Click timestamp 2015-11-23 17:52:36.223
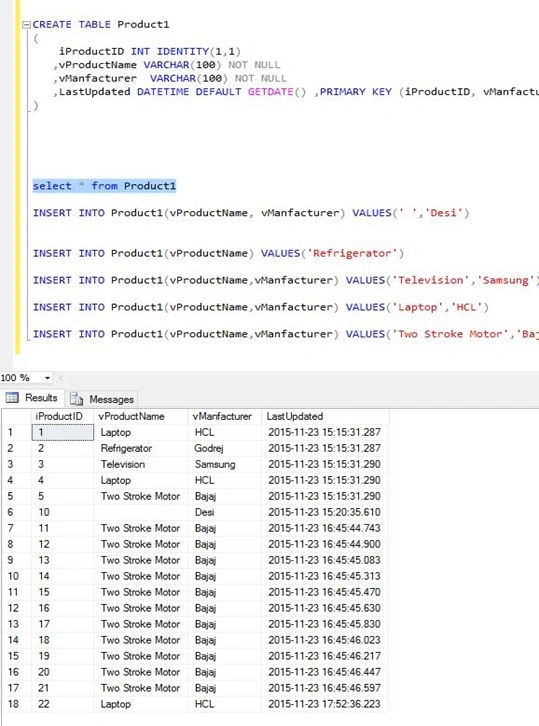Viewport: 539px width, 726px height. pyautogui.click(x=324, y=704)
